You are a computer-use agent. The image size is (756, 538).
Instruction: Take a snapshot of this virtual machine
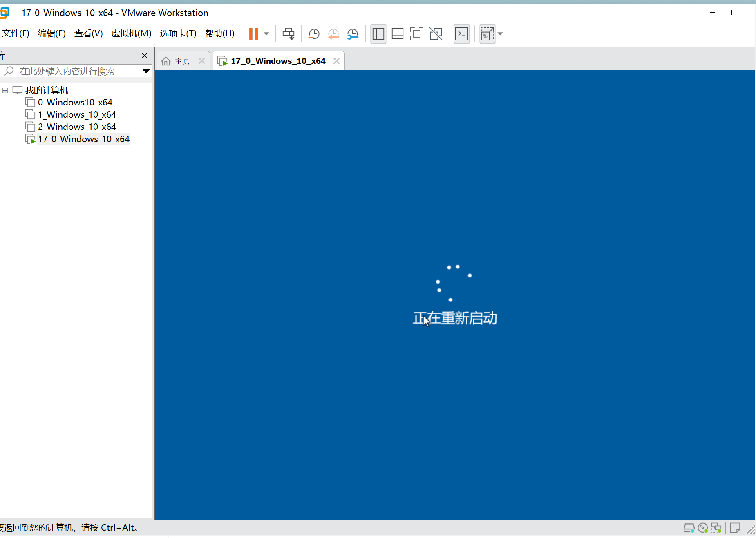point(314,34)
